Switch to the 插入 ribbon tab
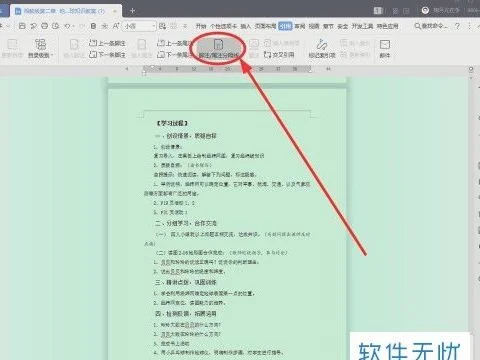Screen dimensions: 480x360 (x=245, y=26)
